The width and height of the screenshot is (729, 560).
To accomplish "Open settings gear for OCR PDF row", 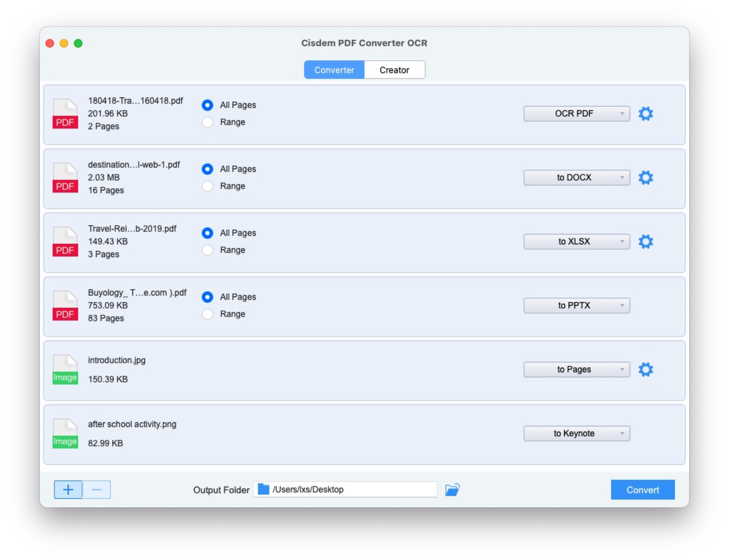I will tap(646, 113).
